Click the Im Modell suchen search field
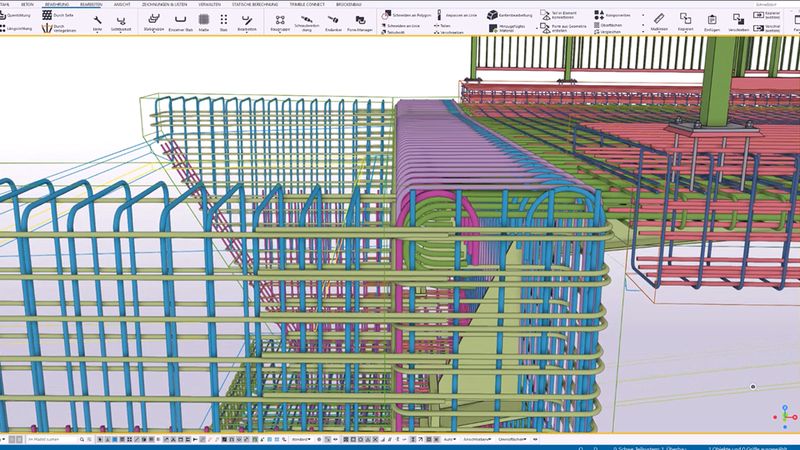 pos(52,439)
